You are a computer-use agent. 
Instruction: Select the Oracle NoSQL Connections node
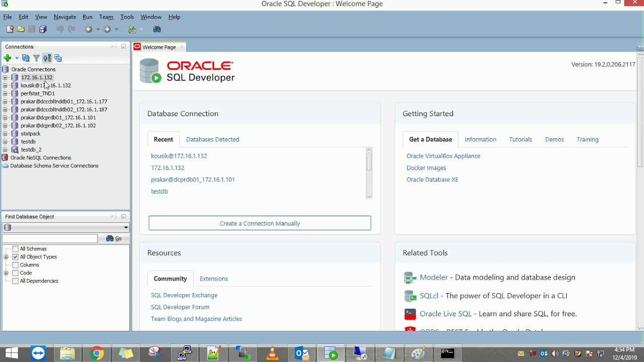(x=41, y=158)
